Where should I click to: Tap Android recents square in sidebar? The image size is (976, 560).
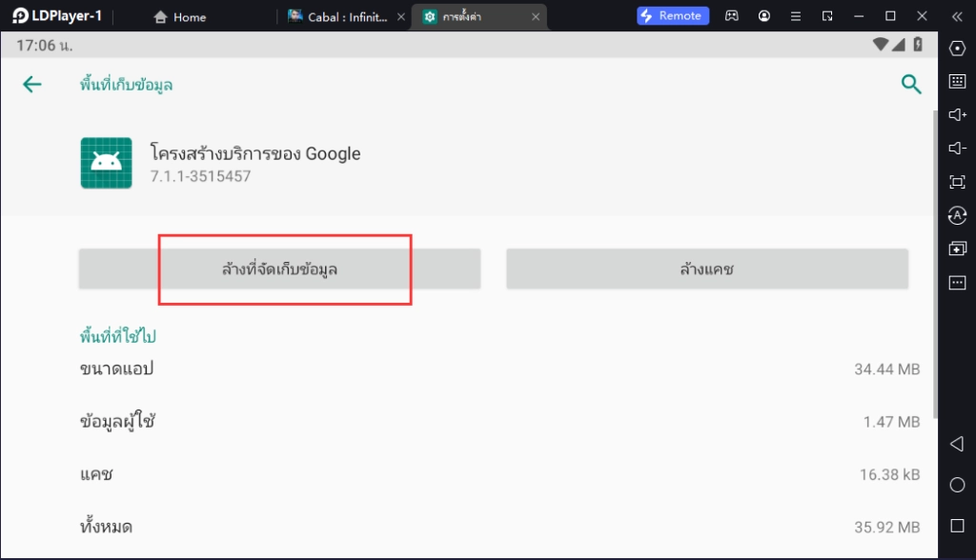pos(957,526)
